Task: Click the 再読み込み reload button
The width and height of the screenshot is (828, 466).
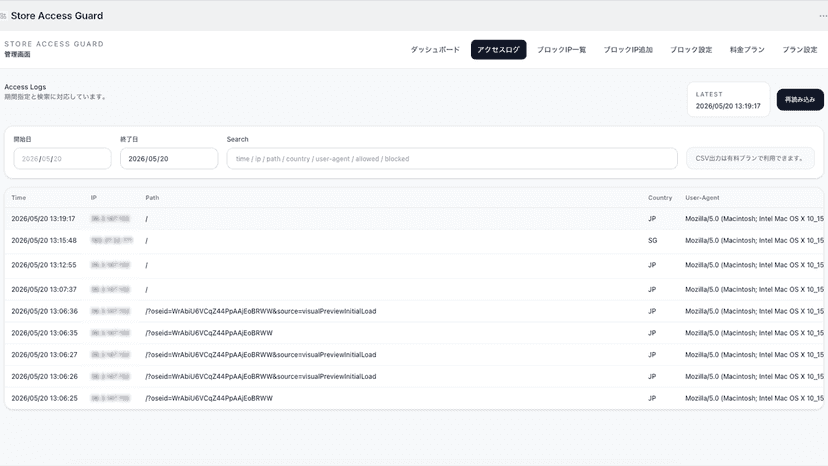Action: coord(800,99)
